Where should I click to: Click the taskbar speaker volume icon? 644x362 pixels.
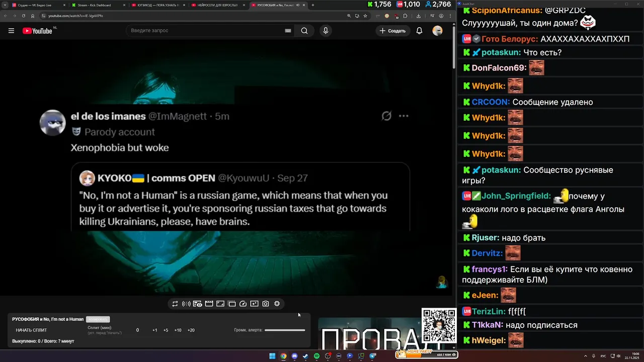point(618,356)
